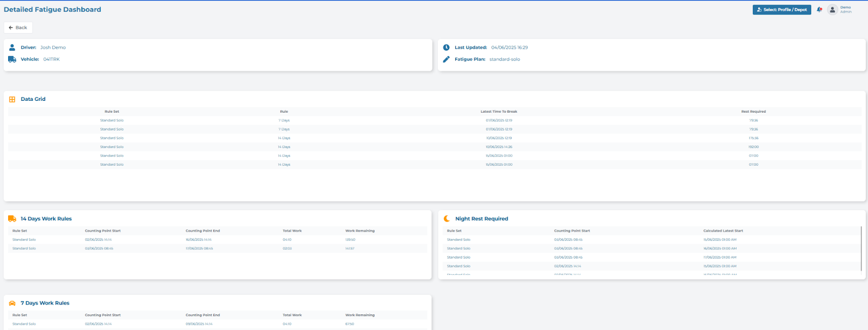The image size is (868, 330).
Task: Click the 17/06/2025 01:00 AM cell
Action: pos(720,257)
